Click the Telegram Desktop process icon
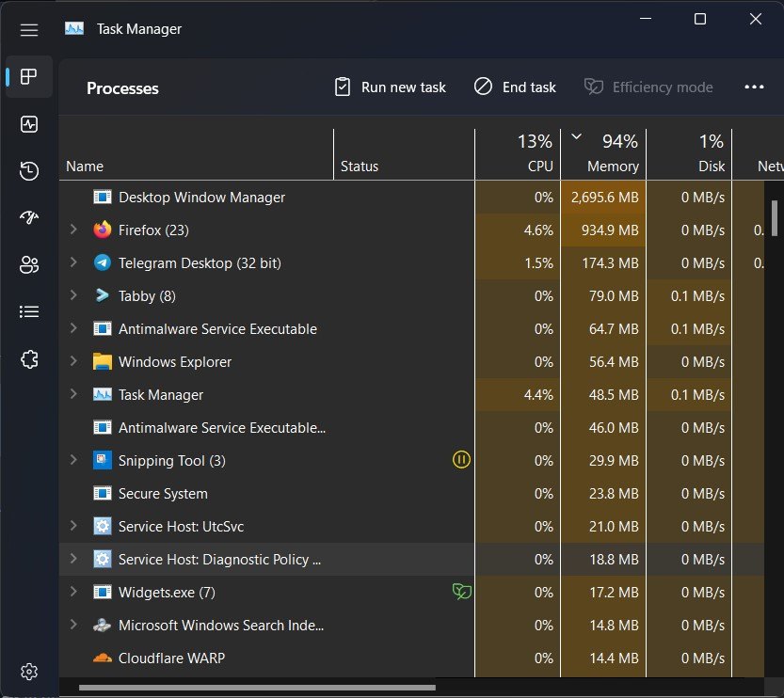Image resolution: width=784 pixels, height=698 pixels. tap(103, 262)
